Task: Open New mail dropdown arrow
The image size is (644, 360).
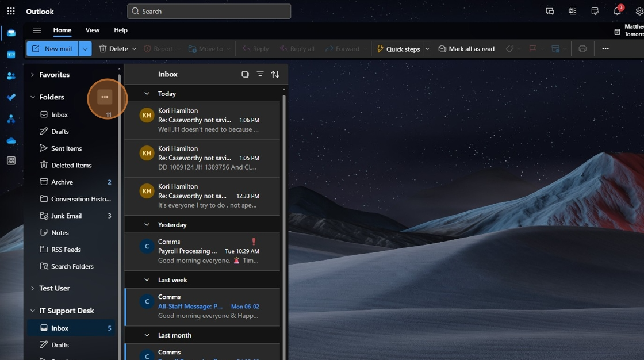Action: click(x=85, y=49)
